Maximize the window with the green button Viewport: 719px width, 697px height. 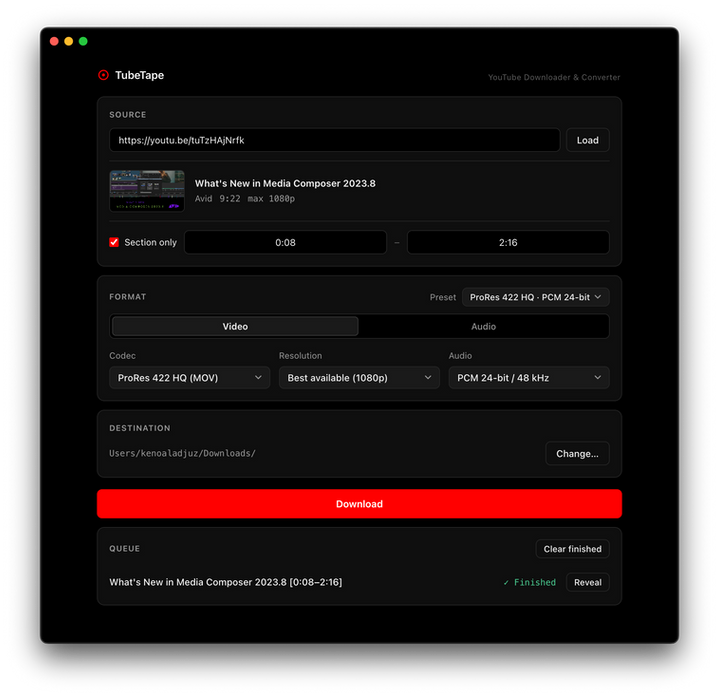pos(83,41)
